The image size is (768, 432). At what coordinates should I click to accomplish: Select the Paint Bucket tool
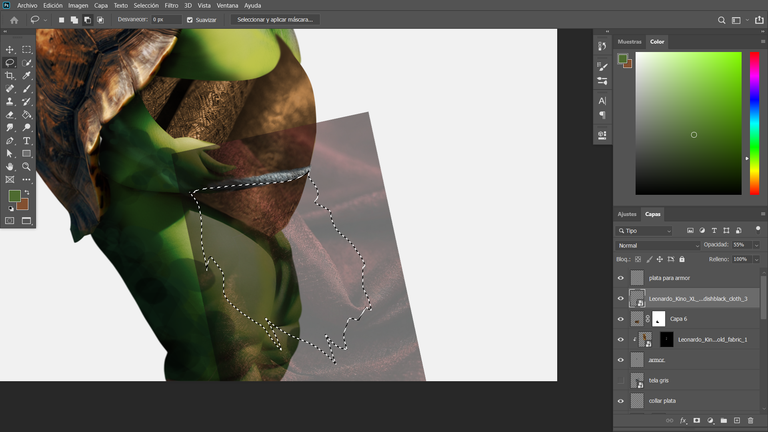26,115
